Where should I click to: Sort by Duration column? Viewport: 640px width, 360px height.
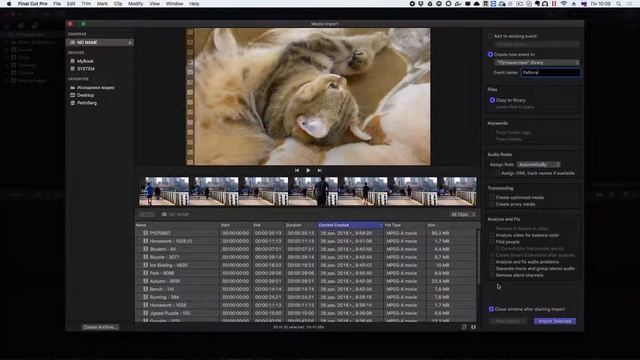300,225
